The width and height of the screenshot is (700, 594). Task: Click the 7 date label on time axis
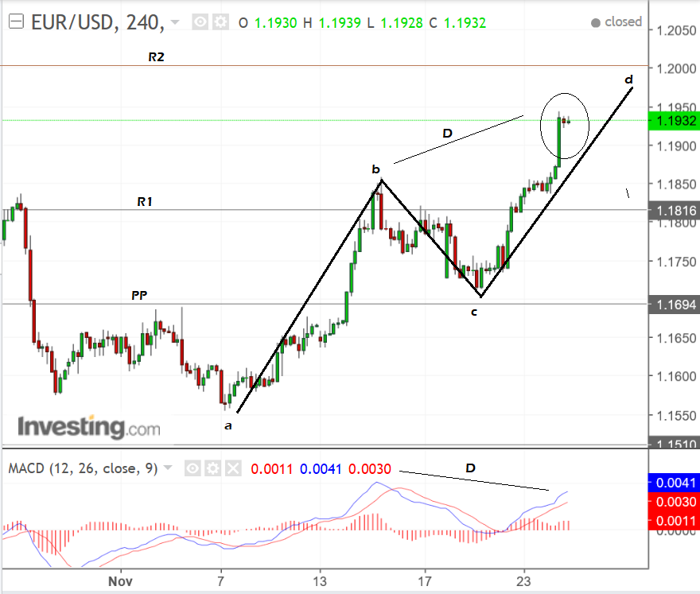[220, 581]
